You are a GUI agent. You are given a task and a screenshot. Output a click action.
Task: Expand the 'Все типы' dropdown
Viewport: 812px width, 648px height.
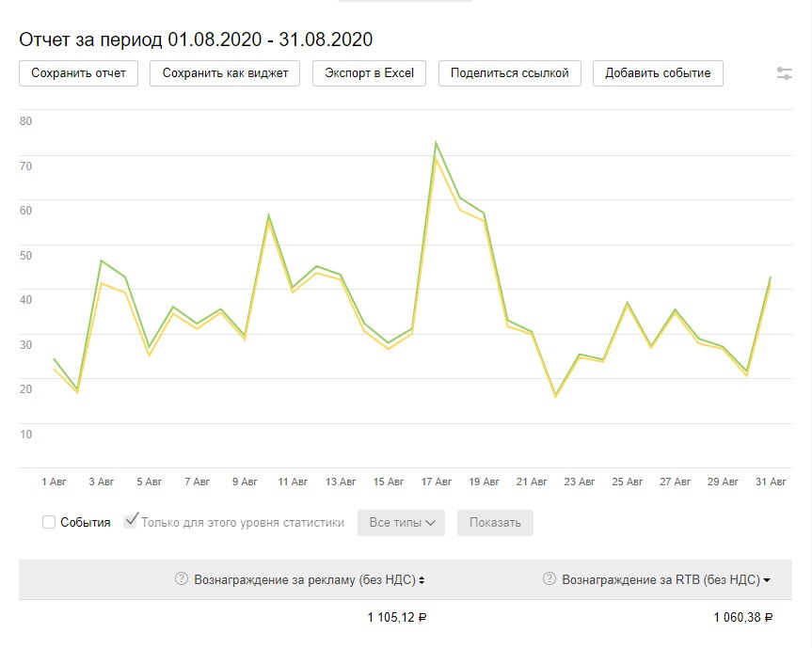click(401, 523)
